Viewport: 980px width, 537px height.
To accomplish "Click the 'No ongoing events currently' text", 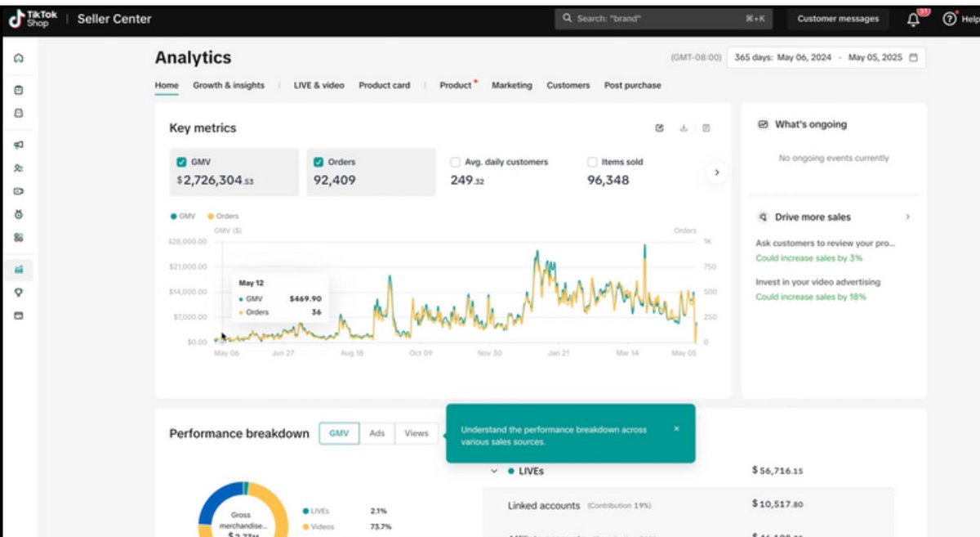I will 834,159.
